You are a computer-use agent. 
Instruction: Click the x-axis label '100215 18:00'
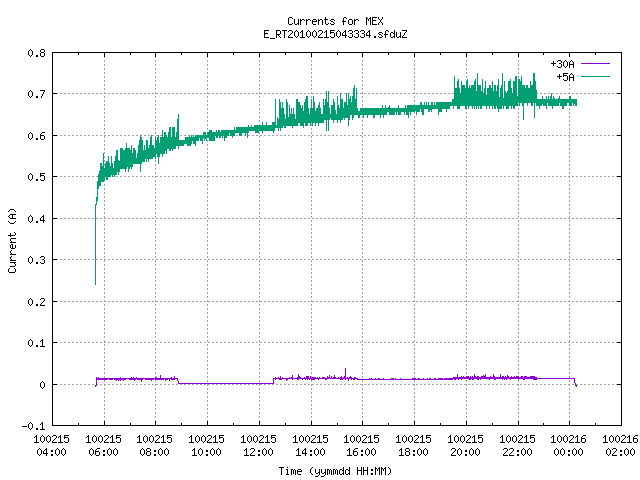(x=413, y=446)
